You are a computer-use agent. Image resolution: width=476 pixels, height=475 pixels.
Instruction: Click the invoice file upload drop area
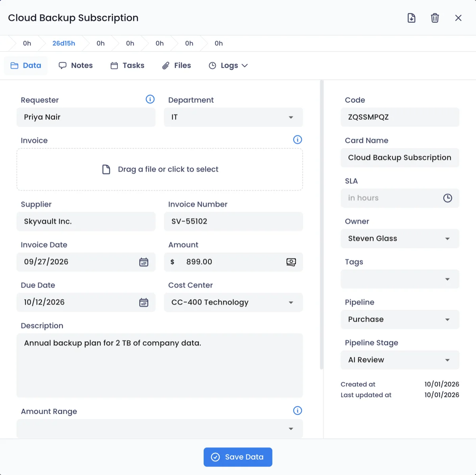coord(160,169)
